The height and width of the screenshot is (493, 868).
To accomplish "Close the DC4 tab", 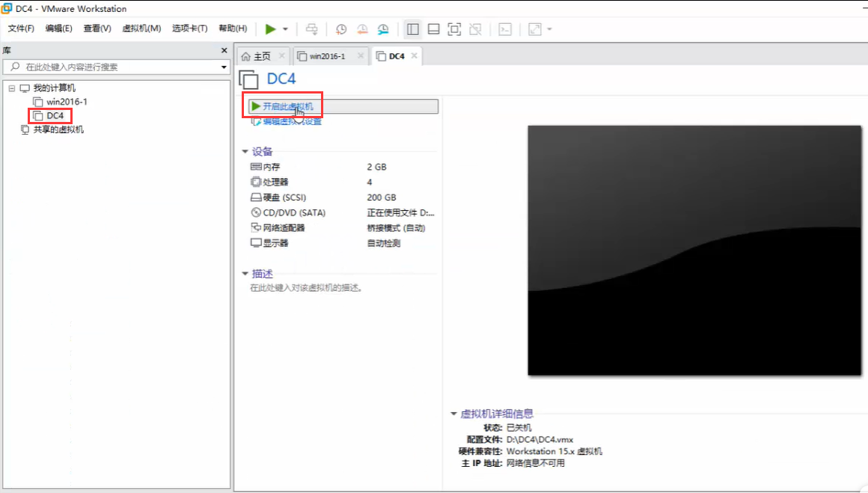I will pyautogui.click(x=414, y=56).
